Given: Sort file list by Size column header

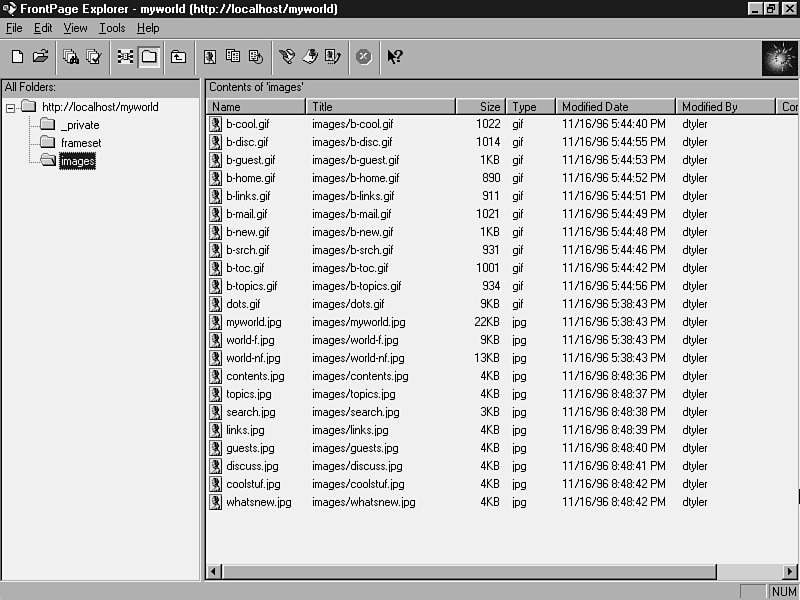Looking at the screenshot, I should pos(480,107).
